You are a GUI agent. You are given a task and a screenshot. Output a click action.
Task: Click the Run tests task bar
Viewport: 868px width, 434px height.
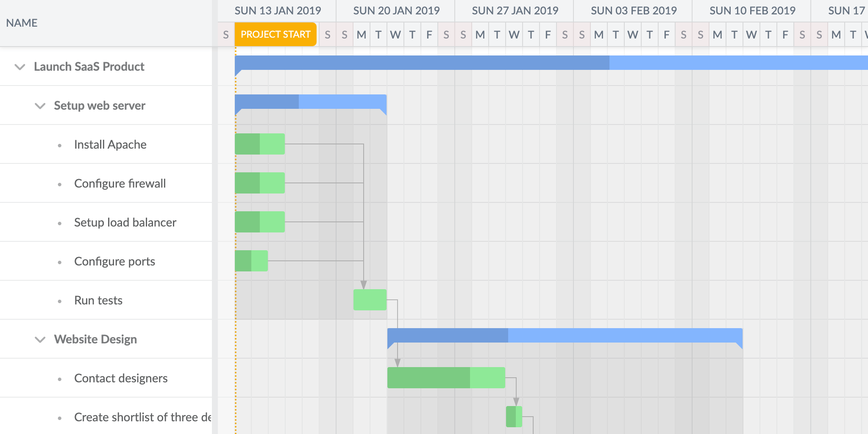(370, 300)
